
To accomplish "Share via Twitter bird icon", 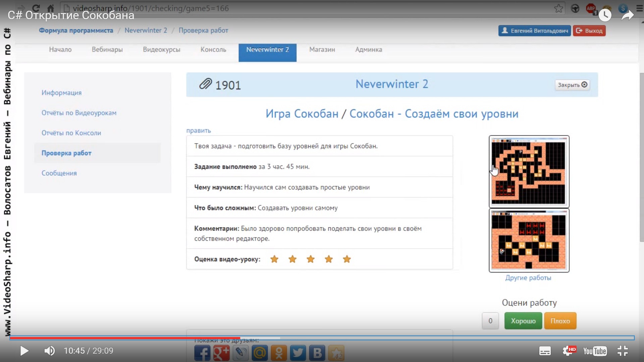I will tap(298, 353).
